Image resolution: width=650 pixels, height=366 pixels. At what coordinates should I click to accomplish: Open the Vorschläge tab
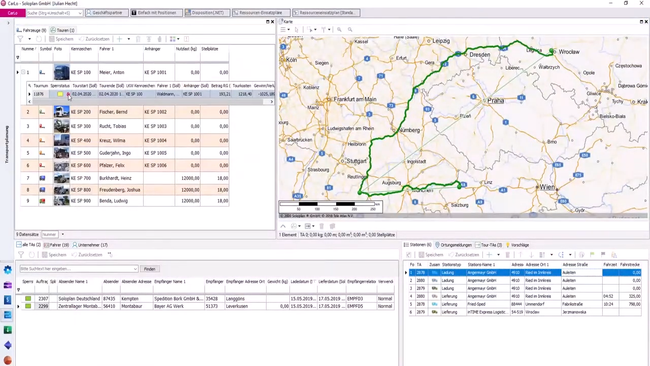point(517,245)
